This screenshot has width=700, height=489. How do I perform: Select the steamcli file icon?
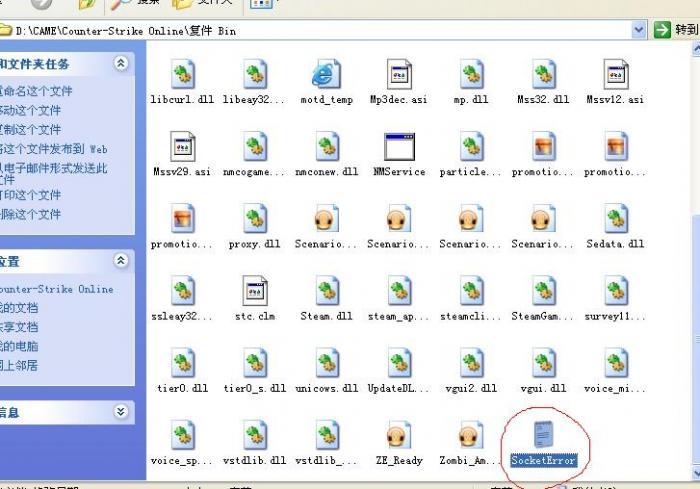471,291
